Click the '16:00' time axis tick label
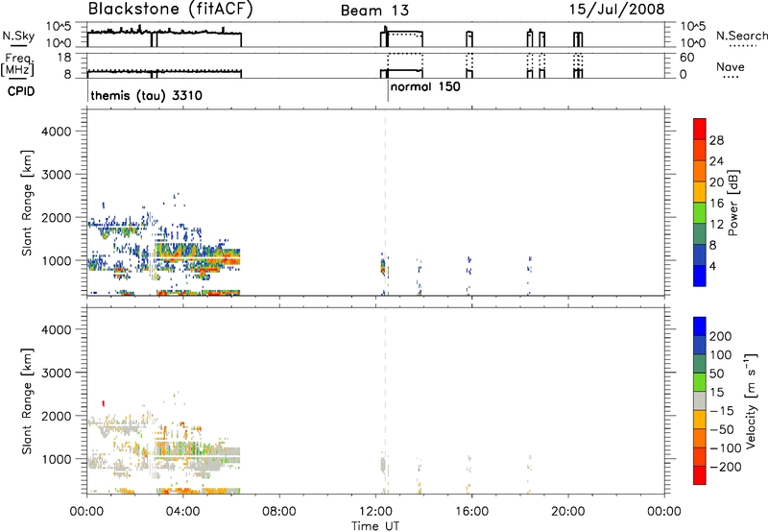Viewport: 768px width, 532px height. point(471,512)
